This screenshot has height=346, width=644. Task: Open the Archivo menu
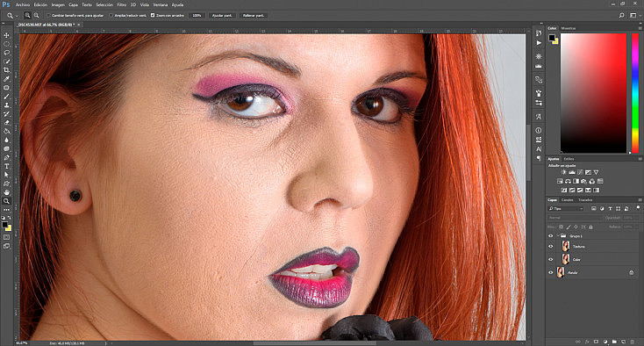pyautogui.click(x=23, y=5)
